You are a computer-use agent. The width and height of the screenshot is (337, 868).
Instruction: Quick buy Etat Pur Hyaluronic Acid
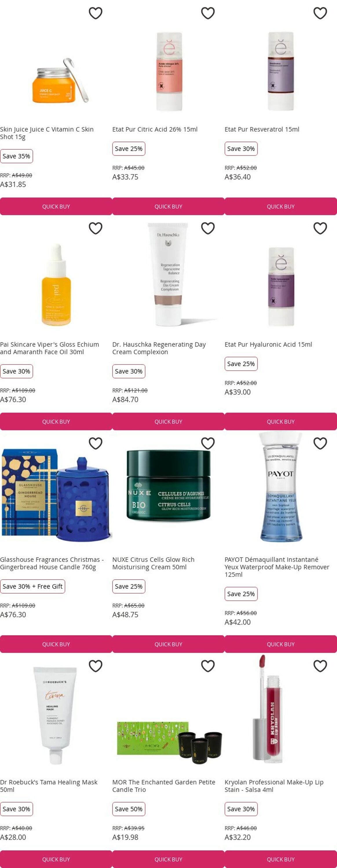(x=281, y=421)
